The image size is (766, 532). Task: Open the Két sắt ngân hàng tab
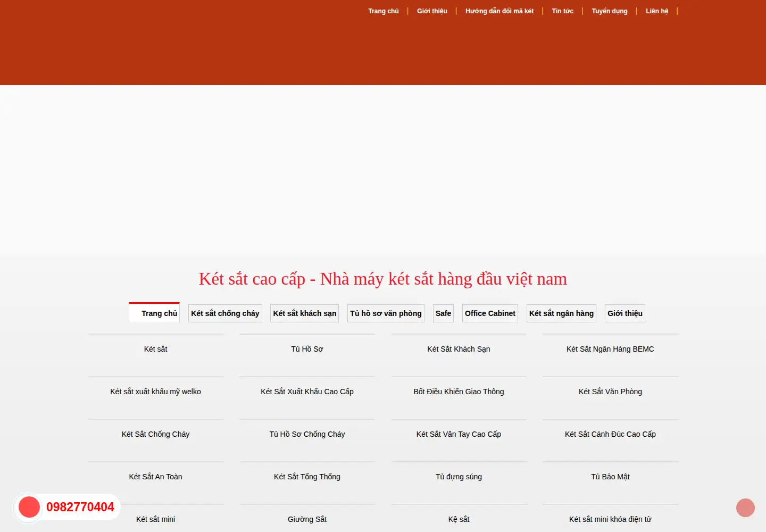coord(561,313)
